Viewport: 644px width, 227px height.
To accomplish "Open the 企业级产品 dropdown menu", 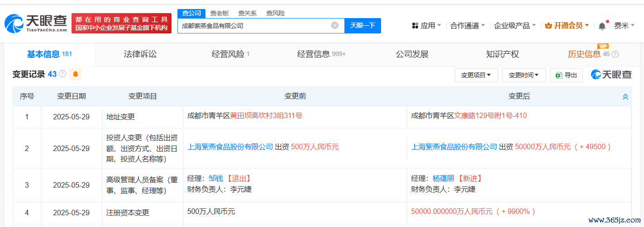I will (x=515, y=26).
